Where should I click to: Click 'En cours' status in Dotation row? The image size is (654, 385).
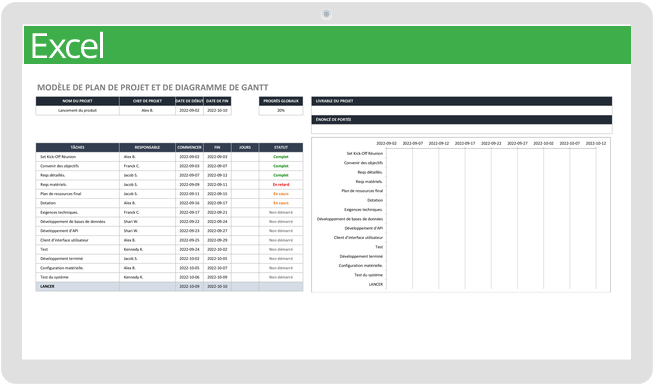click(281, 203)
